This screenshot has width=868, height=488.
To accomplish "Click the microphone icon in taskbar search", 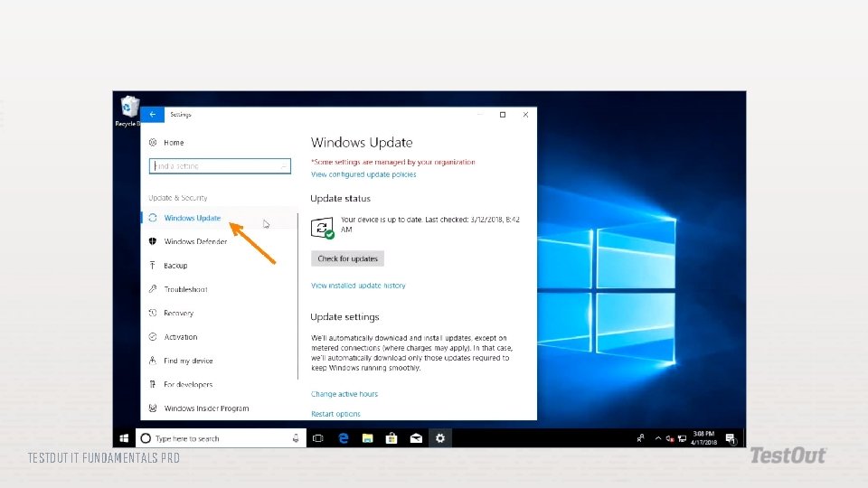I will click(x=296, y=438).
